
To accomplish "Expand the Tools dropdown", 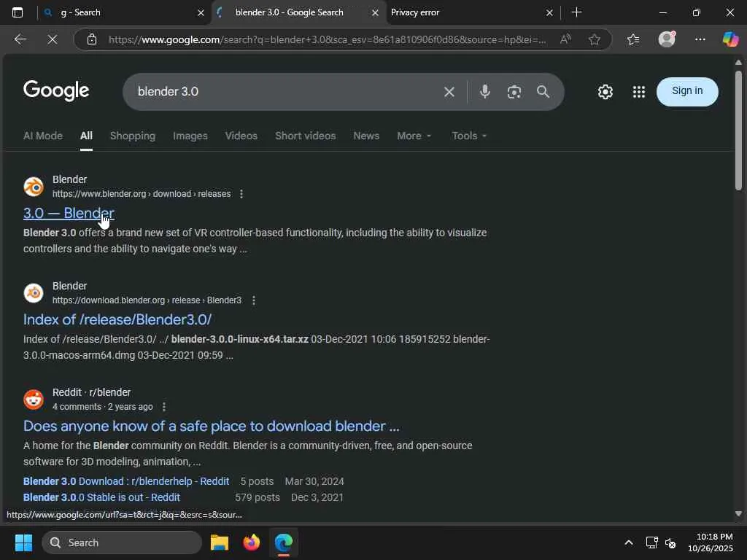I will tap(469, 136).
